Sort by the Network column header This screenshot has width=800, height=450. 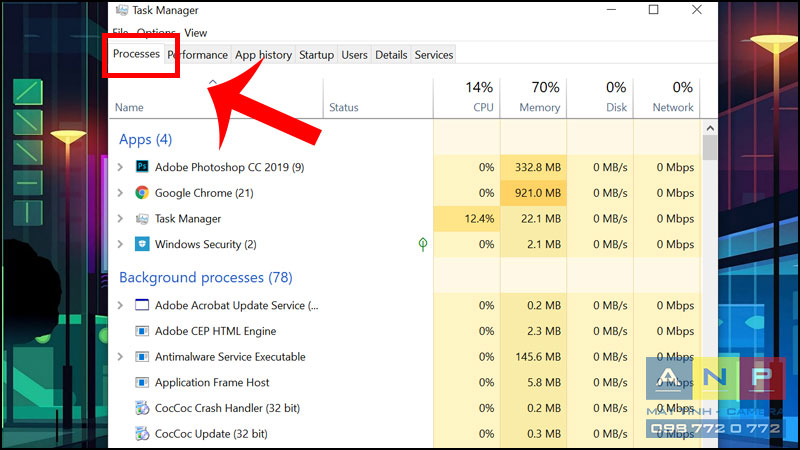667,98
